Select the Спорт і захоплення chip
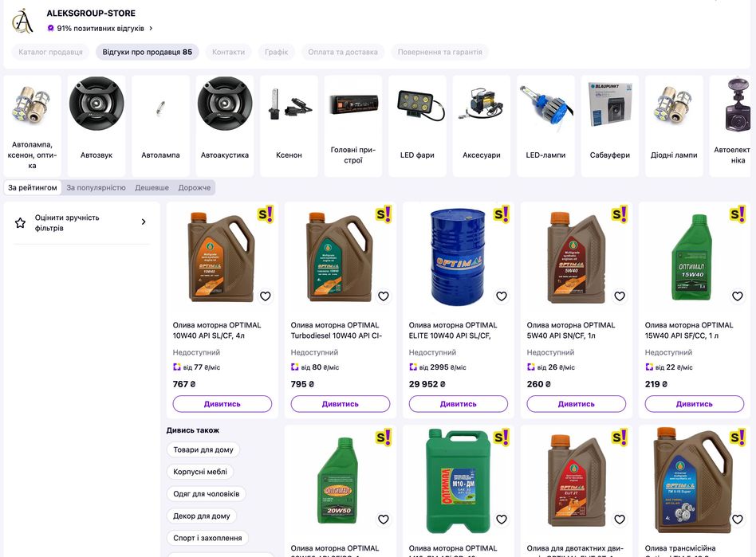Screen dimensions: 756x557 pyautogui.click(x=207, y=538)
